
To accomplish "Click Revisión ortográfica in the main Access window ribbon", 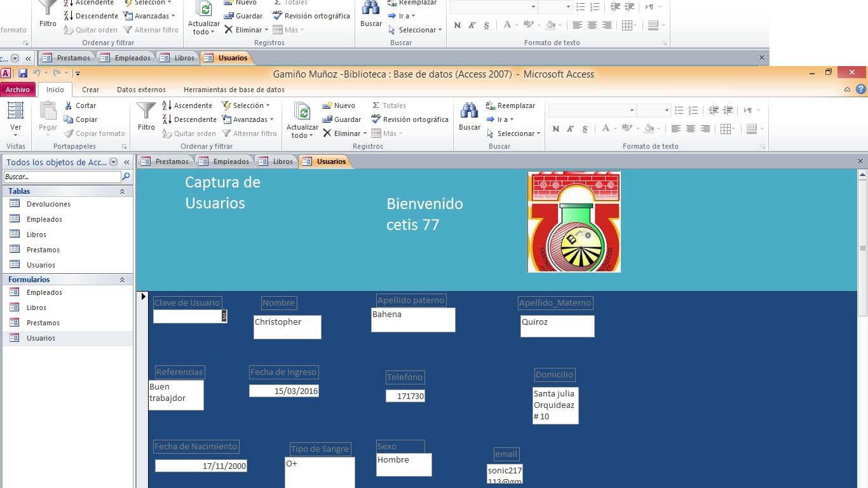I will [410, 119].
